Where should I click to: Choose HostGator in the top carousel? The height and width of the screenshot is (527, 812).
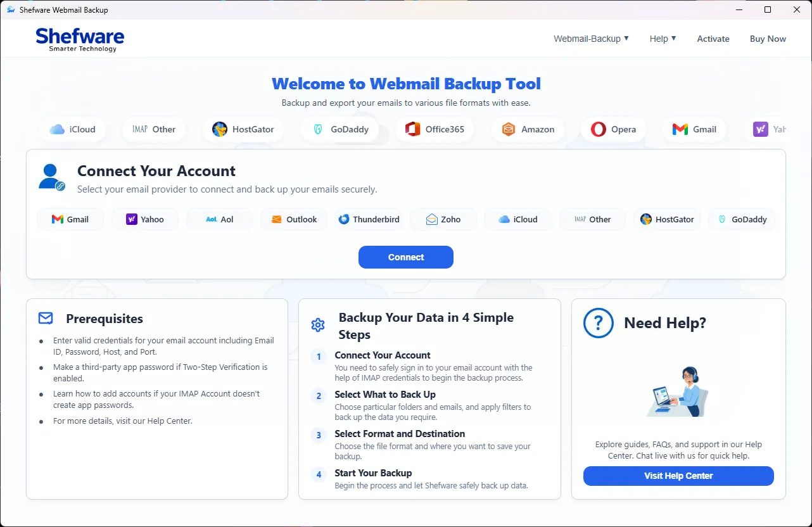pos(243,129)
